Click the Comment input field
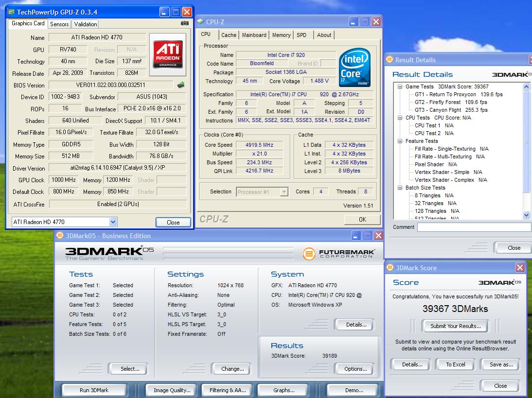The height and width of the screenshot is (398, 532). pos(474,227)
